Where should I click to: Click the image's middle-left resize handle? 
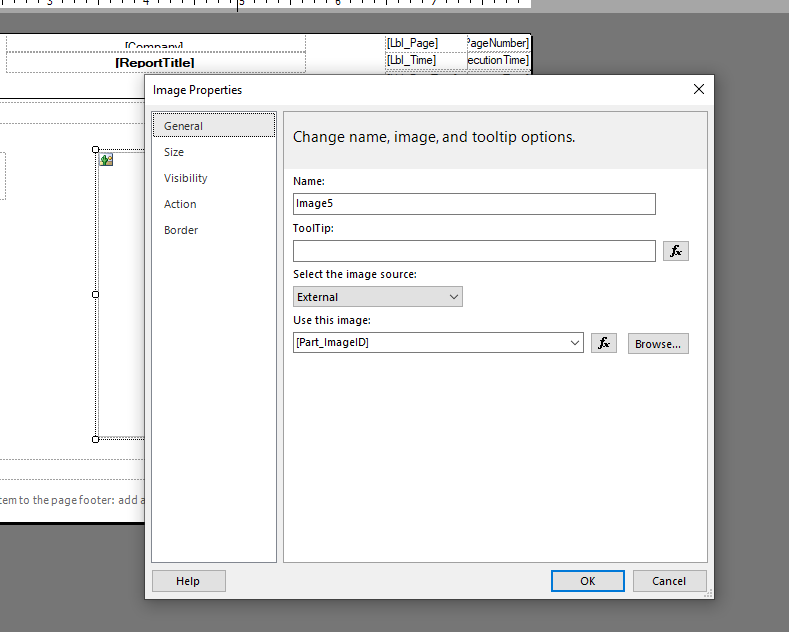(x=96, y=294)
